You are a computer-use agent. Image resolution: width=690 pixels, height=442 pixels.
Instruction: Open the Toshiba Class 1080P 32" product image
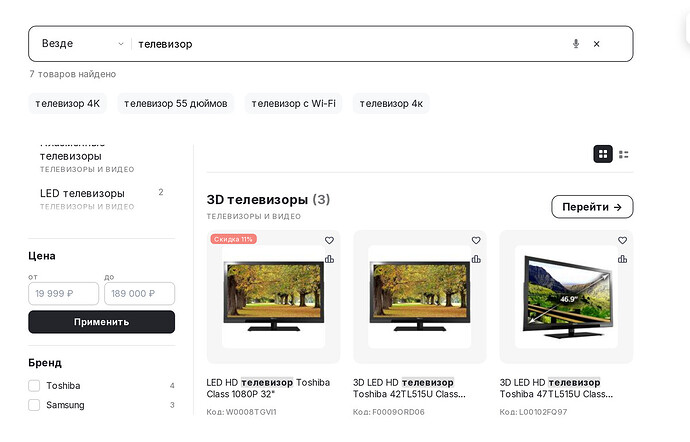[273, 297]
